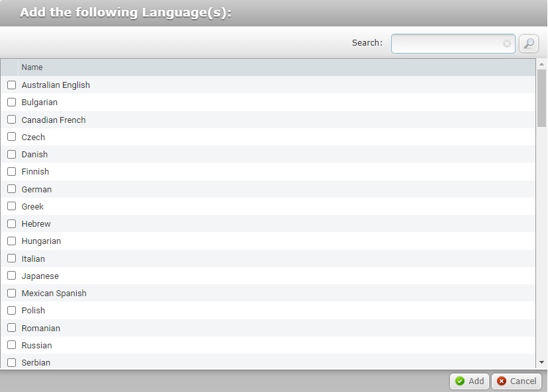Screen dimensions: 548x392
Task: Check the Canadian French checkbox
Action: tap(11, 120)
